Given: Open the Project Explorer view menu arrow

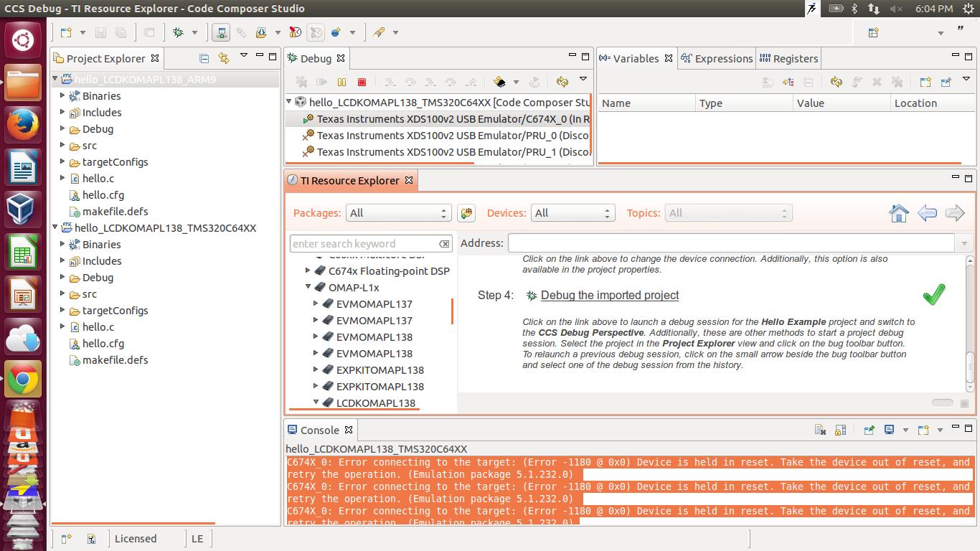Looking at the screenshot, I should tap(243, 55).
